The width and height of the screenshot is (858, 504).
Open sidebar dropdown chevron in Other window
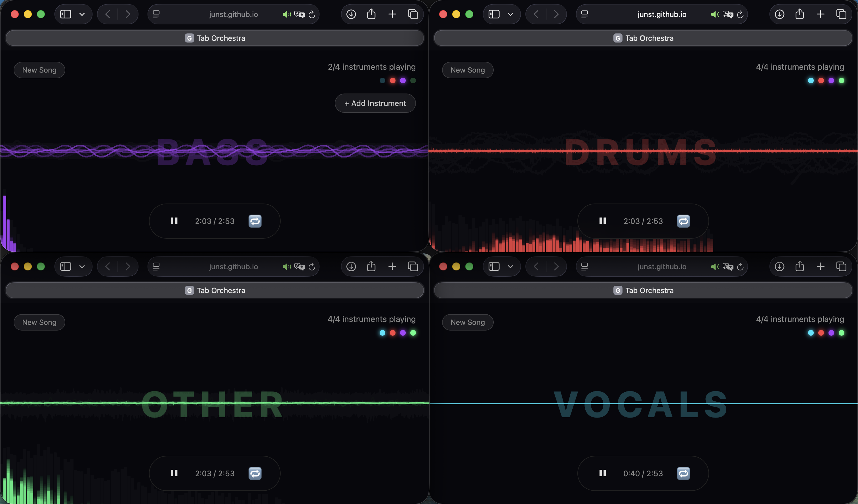click(82, 267)
